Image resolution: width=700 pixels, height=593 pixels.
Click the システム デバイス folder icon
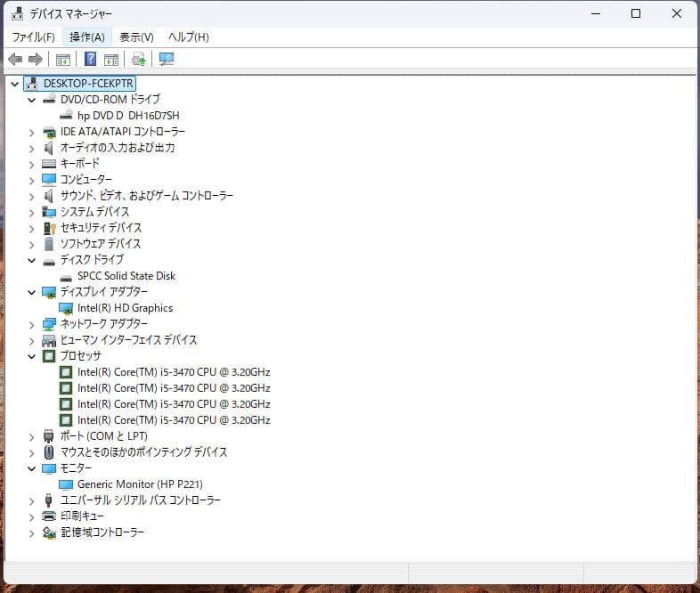49,212
